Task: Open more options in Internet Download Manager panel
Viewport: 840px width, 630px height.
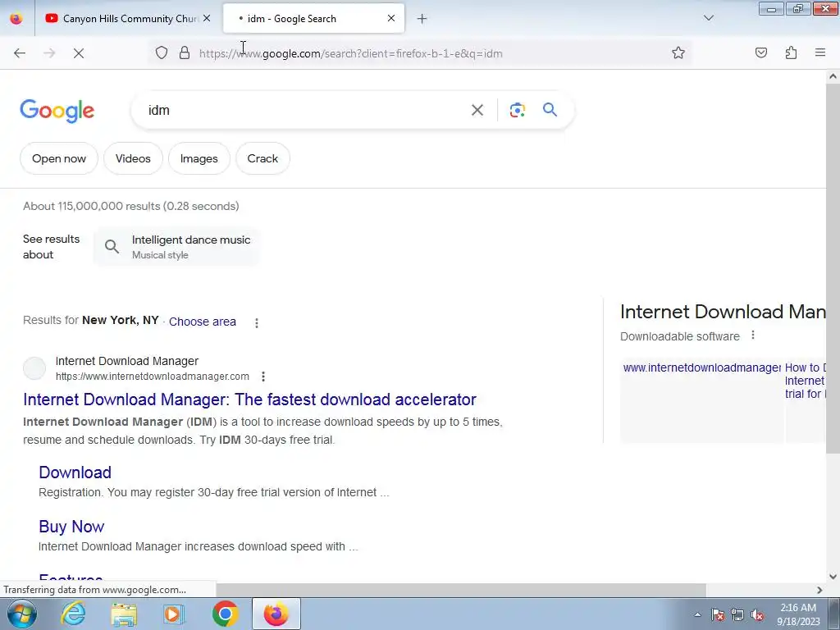Action: [x=753, y=336]
